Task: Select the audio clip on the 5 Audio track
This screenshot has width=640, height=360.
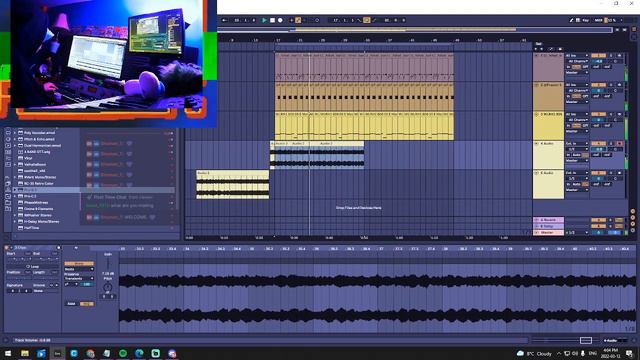Action: 233,184
